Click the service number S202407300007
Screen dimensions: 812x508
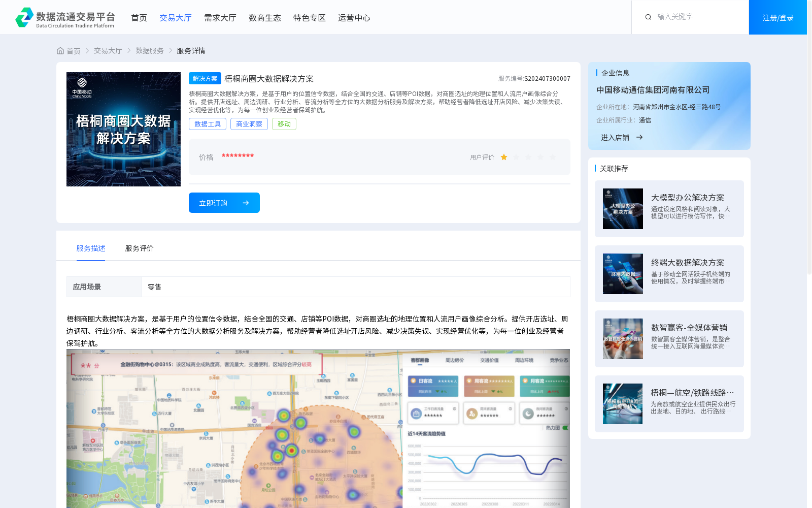tap(547, 79)
